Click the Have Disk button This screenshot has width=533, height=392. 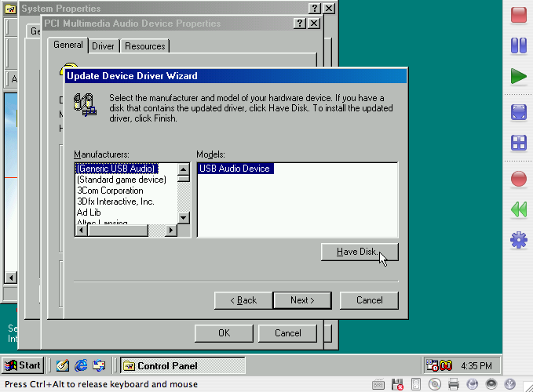coord(360,252)
